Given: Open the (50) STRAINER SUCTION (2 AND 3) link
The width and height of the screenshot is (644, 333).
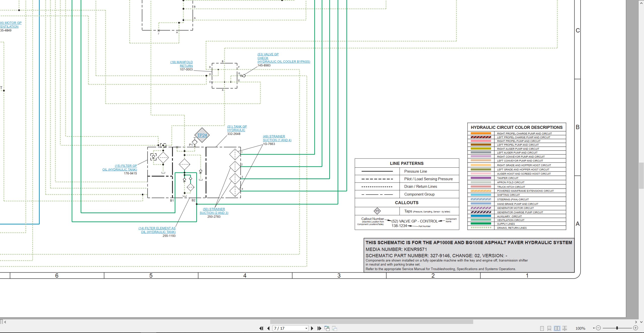Looking at the screenshot, I should point(214,211).
